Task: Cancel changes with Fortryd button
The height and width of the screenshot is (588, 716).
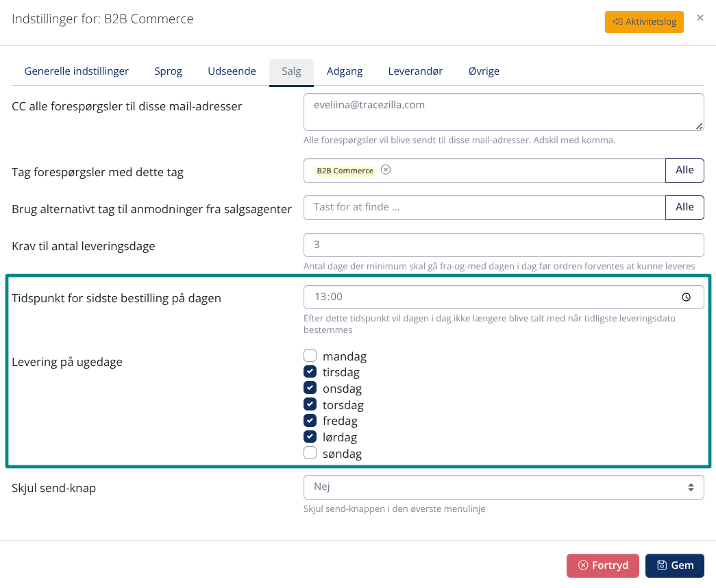Action: (x=602, y=565)
